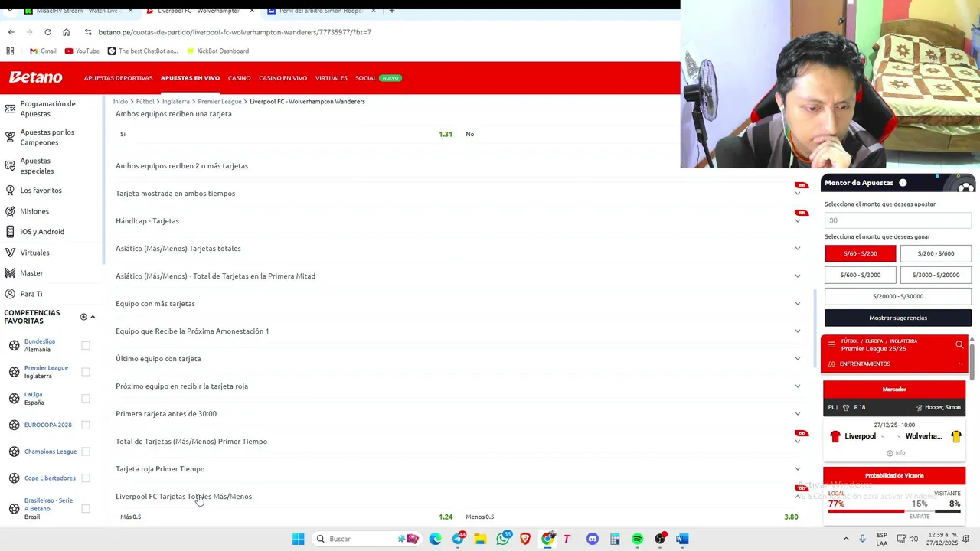Image resolution: width=980 pixels, height=551 pixels.
Task: Click the Apuestas especiales sidebar icon
Action: coord(10,165)
